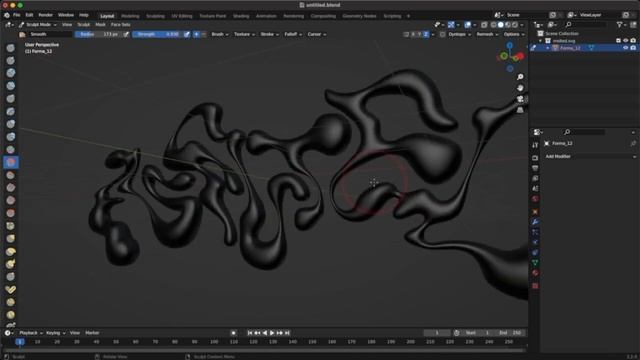Toggle Z axis symmetry
This screenshot has height=360, width=640.
(426, 34)
